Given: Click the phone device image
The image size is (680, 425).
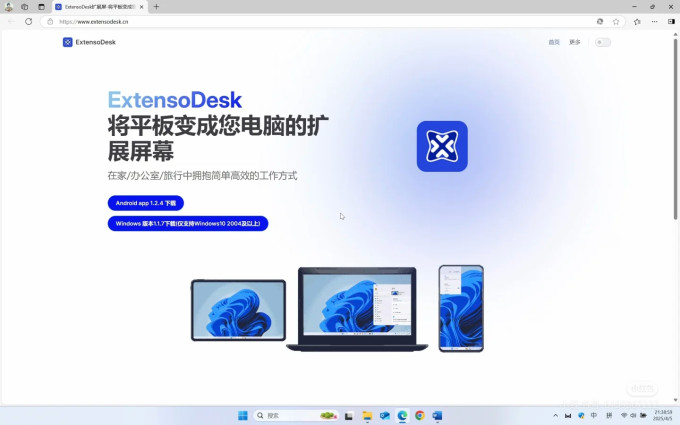Looking at the screenshot, I should [461, 308].
